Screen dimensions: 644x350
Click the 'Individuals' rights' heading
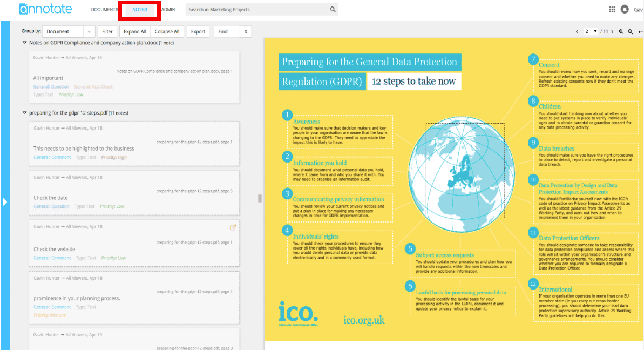(x=315, y=237)
